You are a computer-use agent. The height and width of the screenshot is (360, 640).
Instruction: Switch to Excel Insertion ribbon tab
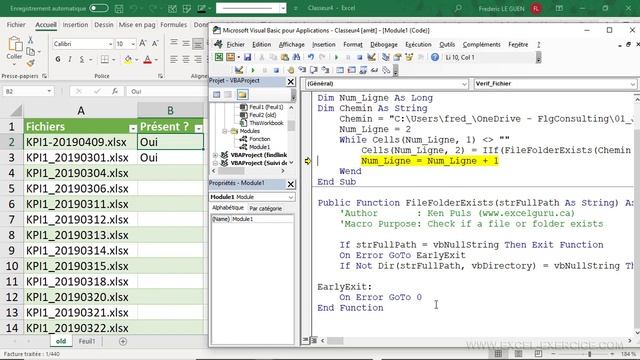click(75, 25)
